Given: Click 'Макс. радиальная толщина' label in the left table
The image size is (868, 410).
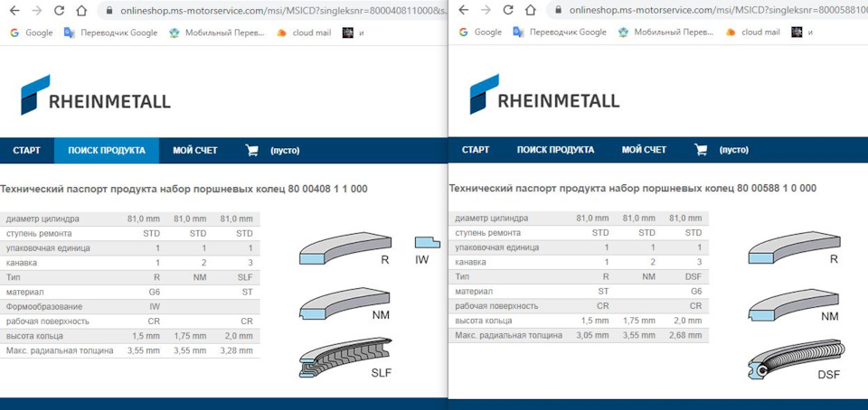Looking at the screenshot, I should pos(60,351).
